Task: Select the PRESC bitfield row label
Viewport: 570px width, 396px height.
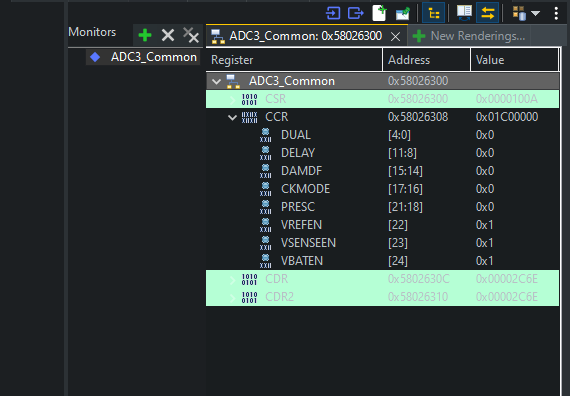Action: pyautogui.click(x=298, y=207)
